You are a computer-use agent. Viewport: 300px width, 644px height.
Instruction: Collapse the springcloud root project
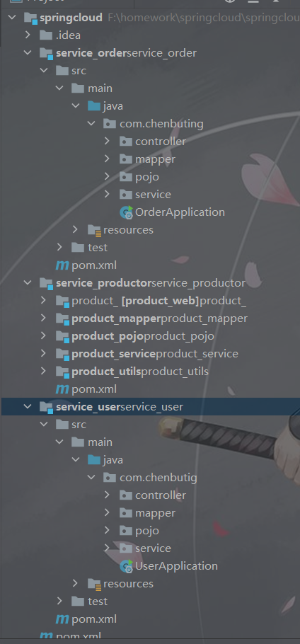(x=12, y=18)
